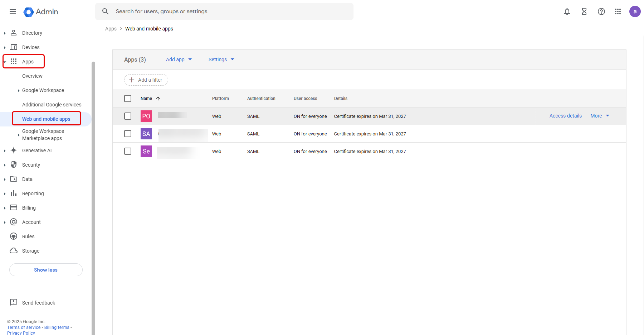This screenshot has width=644, height=335.
Task: Click the Send feedback icon
Action: tap(14, 302)
